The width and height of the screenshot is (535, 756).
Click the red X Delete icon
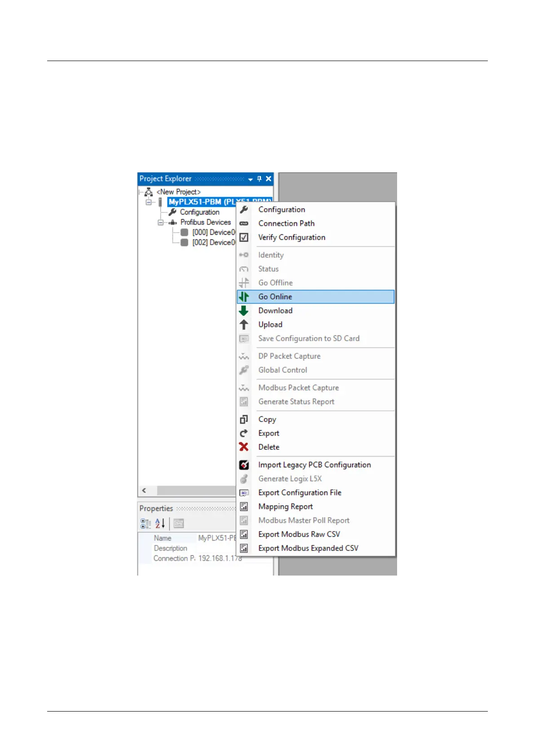point(244,447)
